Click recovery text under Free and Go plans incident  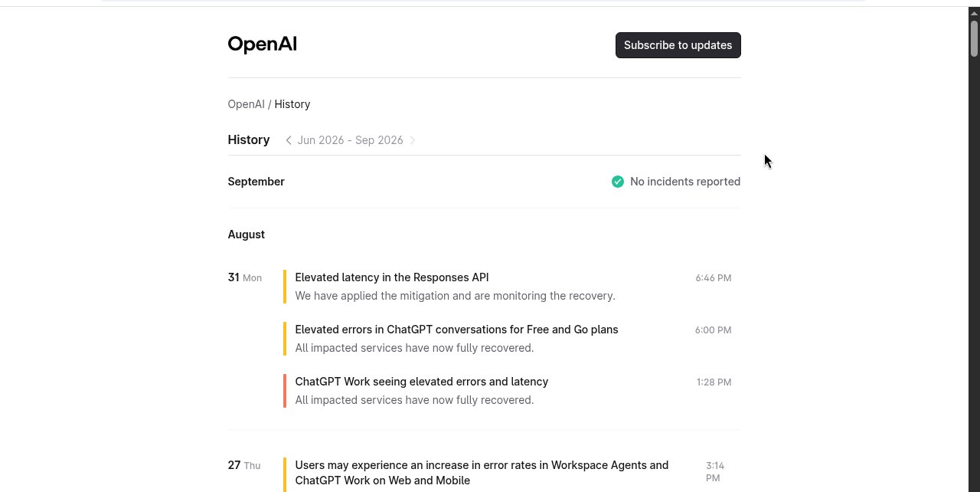point(414,348)
